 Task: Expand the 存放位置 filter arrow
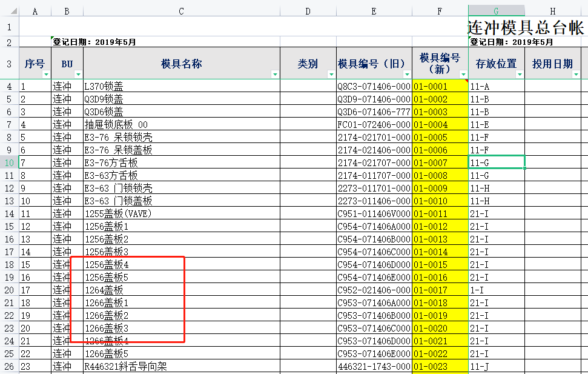[520, 74]
